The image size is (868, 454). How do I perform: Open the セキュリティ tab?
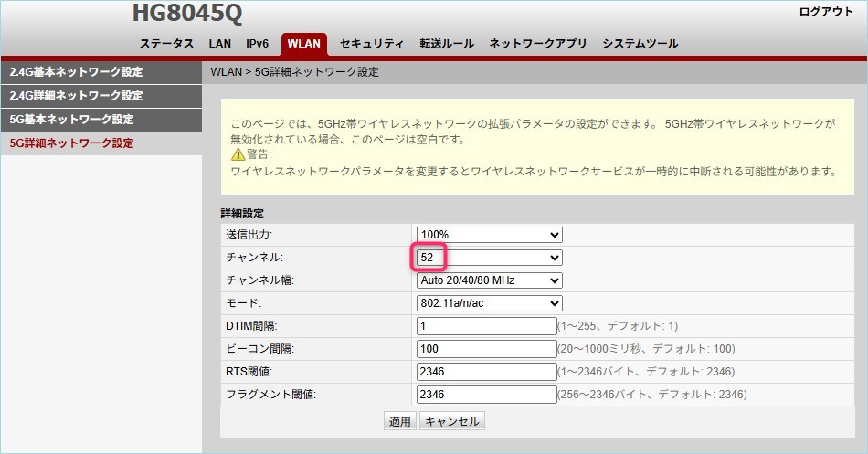[372, 44]
